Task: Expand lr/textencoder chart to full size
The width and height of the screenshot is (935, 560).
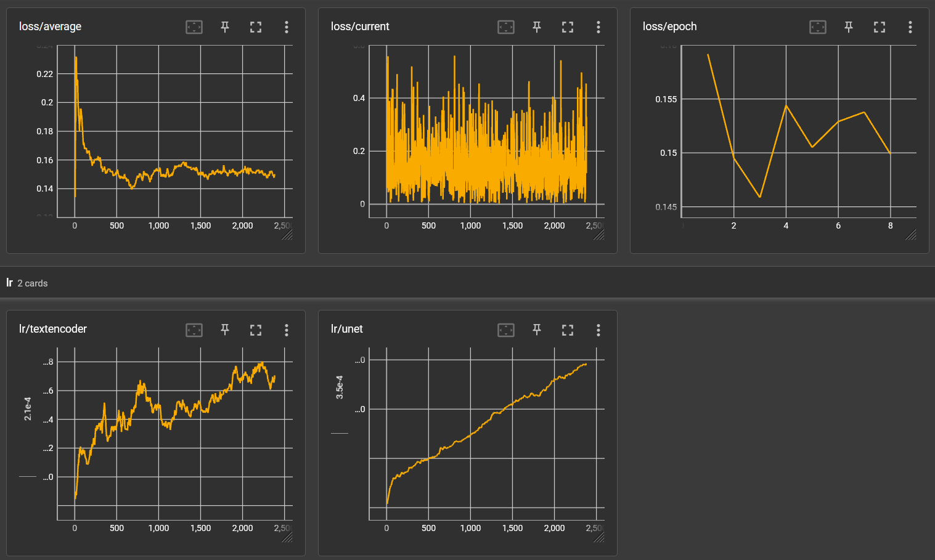Action: pos(256,330)
